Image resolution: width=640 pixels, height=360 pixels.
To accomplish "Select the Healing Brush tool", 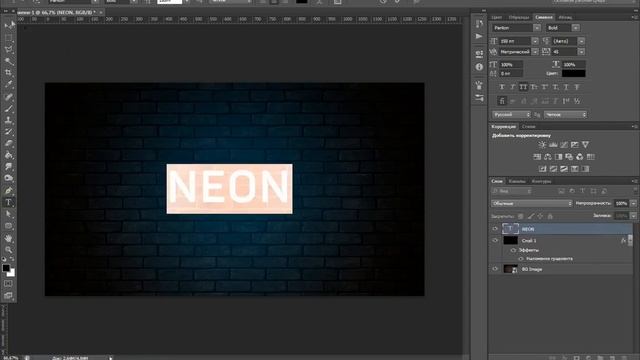I will [9, 97].
